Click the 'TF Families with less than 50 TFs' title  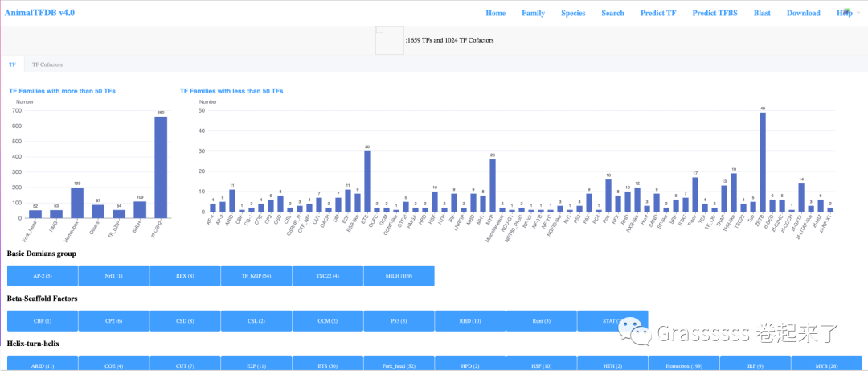pos(231,91)
